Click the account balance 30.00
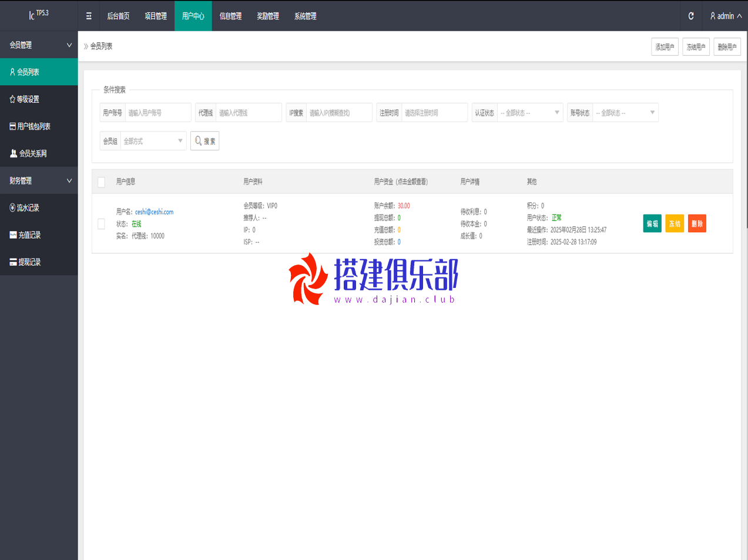The width and height of the screenshot is (748, 560). pos(404,206)
